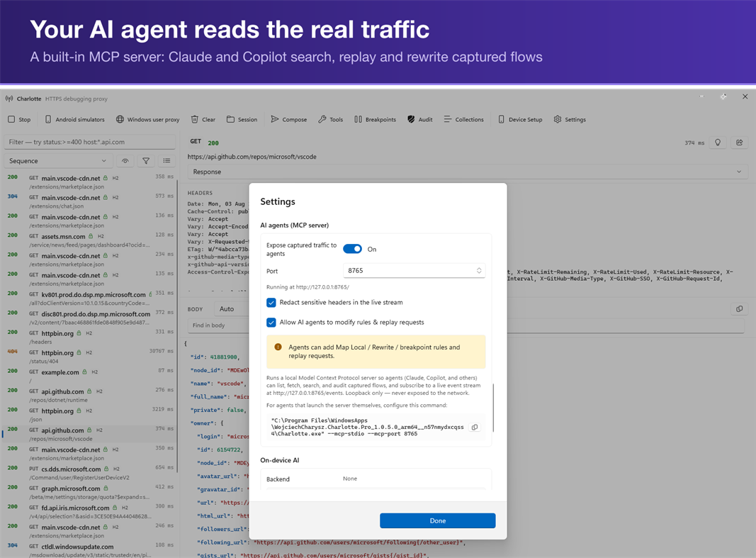Image resolution: width=756 pixels, height=558 pixels.
Task: Select the api.github.com /repos/microsoft/vscode flow
Action: (x=90, y=434)
